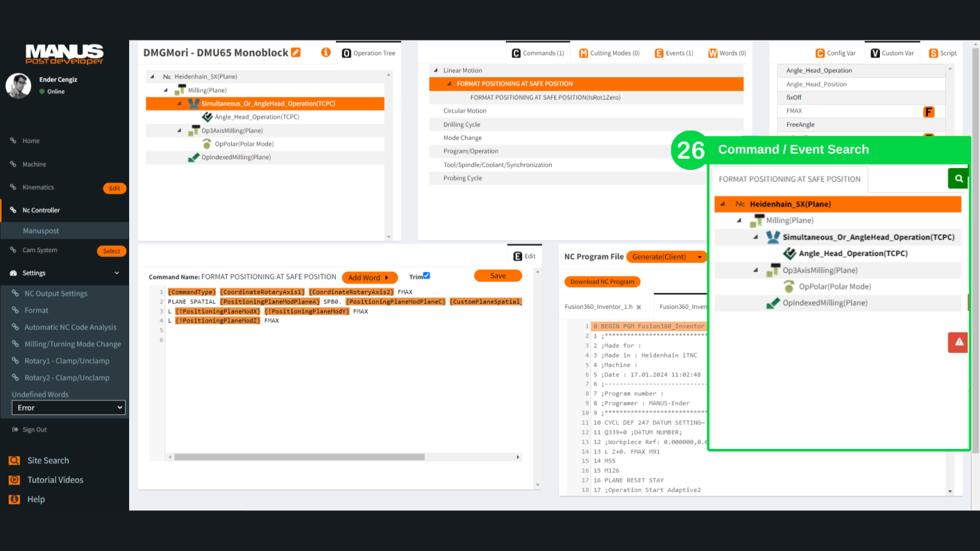Collapse the Settings menu in the sidebar

pos(117,273)
